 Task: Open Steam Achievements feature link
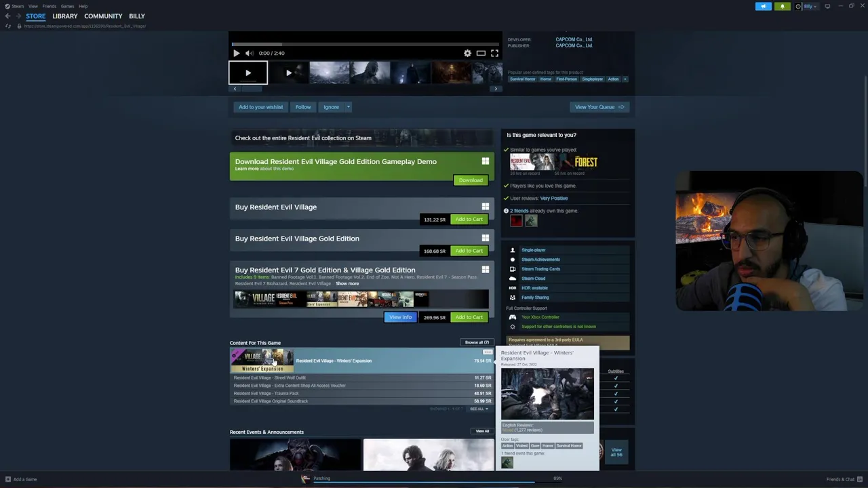tap(540, 260)
